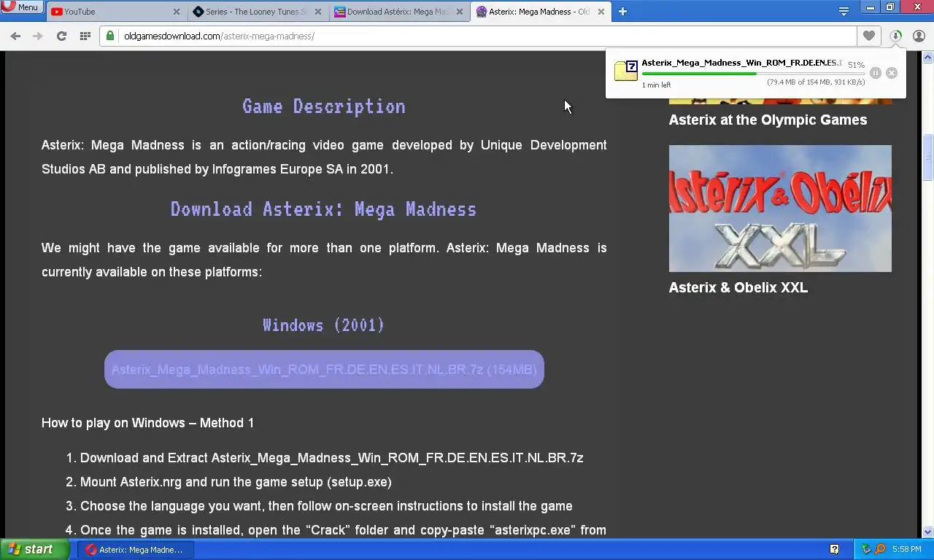Click the 1 min left download status
934x560 pixels.
coord(656,85)
